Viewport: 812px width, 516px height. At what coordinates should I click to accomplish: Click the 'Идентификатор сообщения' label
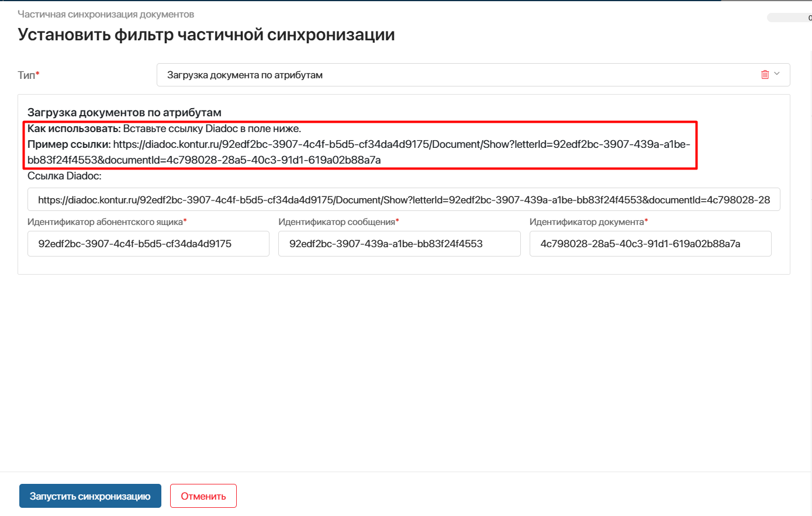coord(337,222)
